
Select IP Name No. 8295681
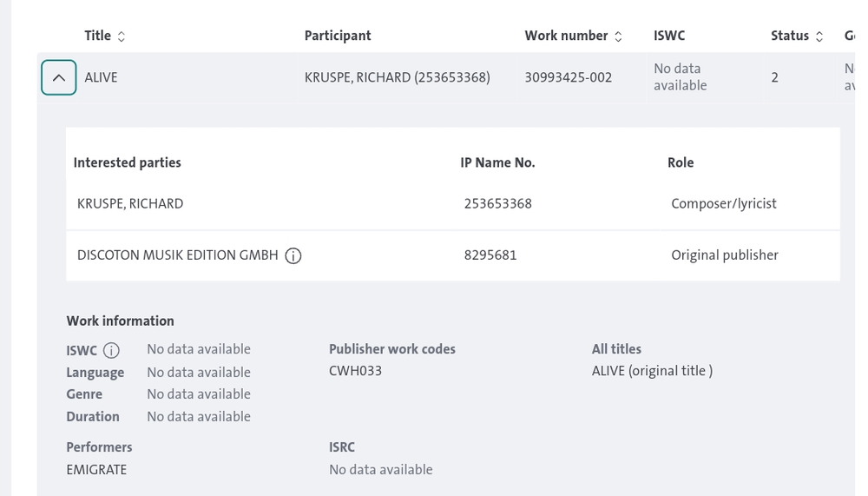(490, 255)
